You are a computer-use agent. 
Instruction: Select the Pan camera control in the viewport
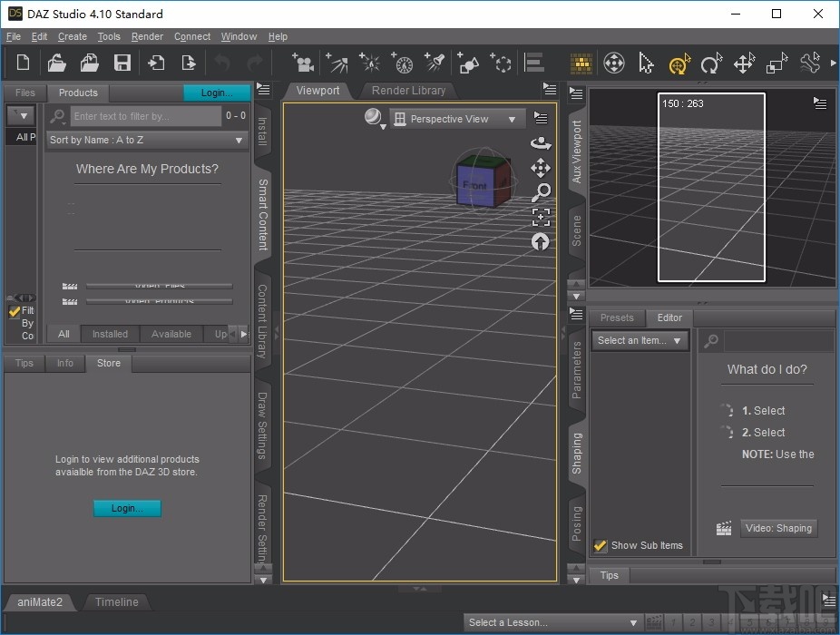[540, 168]
